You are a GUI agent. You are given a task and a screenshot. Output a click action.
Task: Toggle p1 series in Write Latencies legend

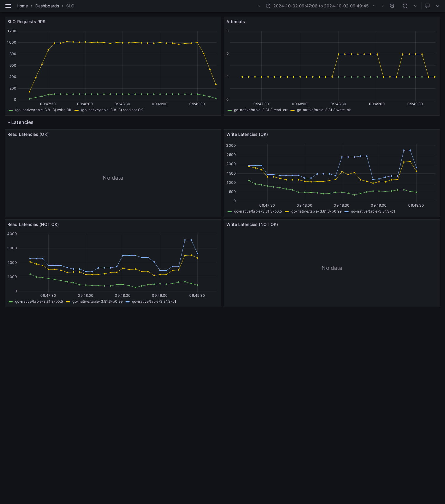tap(373, 211)
